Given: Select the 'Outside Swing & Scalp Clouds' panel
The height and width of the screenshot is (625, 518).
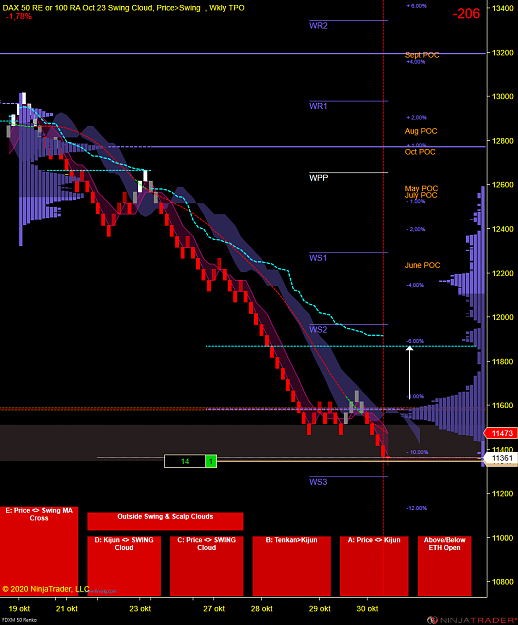Looking at the screenshot, I should point(165,521).
